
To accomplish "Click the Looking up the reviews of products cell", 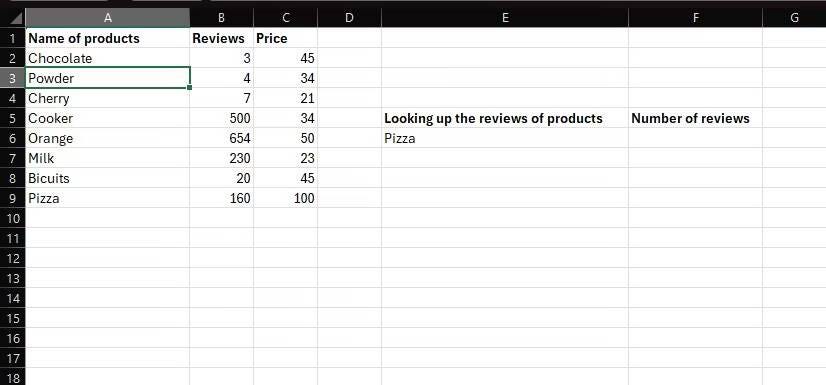I will click(505, 119).
